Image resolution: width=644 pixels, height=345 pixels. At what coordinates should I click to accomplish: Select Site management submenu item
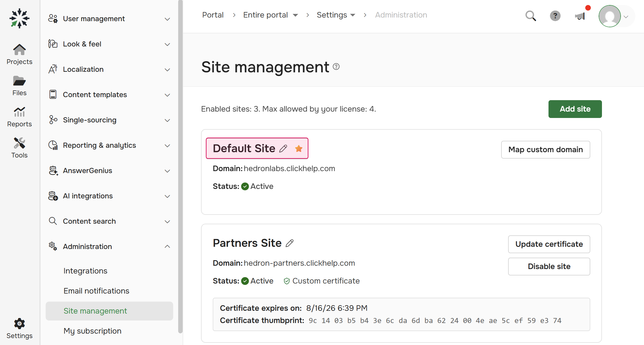click(x=109, y=311)
